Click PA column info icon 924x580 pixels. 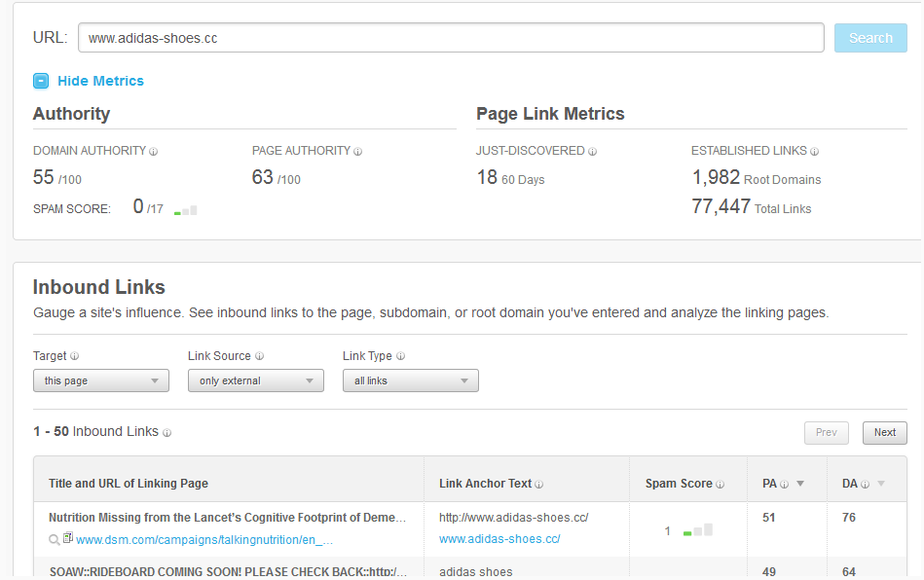pos(784,484)
